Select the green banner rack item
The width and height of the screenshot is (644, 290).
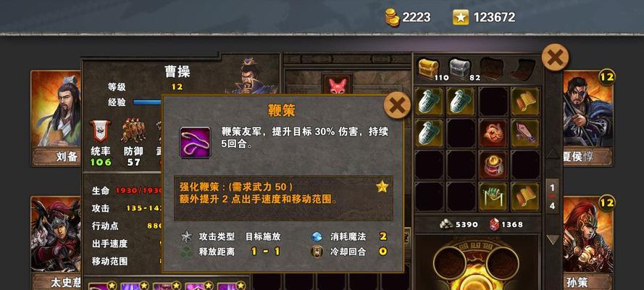tap(493, 197)
